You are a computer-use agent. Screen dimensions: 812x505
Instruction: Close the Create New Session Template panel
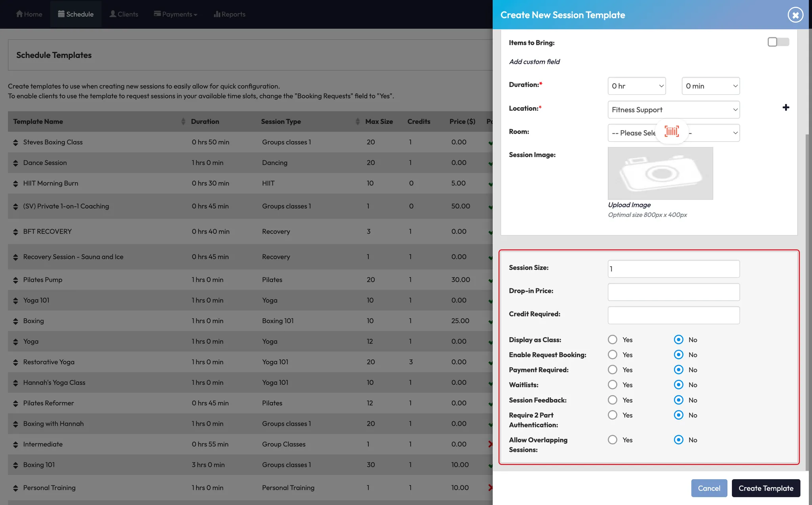(x=795, y=15)
